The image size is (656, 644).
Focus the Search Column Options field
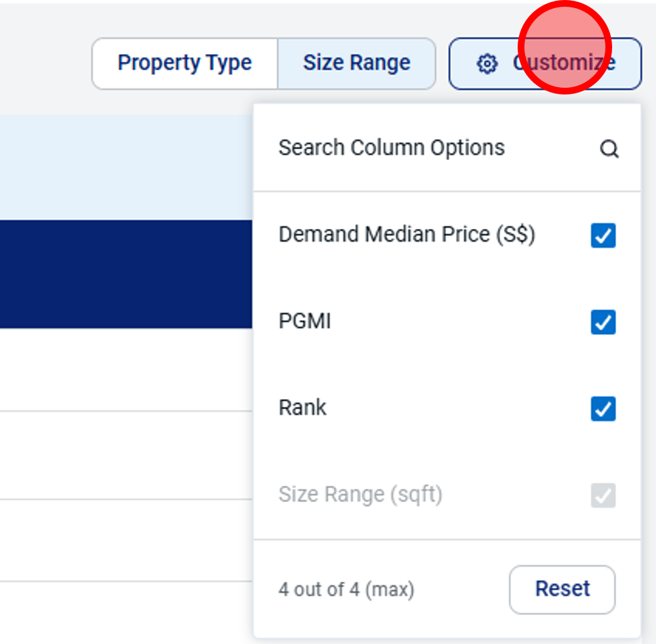[x=447, y=148]
